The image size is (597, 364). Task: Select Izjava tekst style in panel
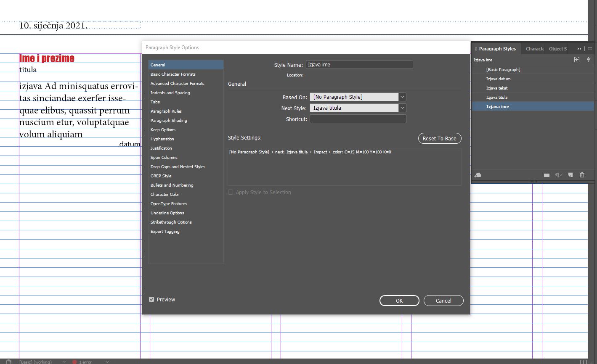[x=533, y=88]
